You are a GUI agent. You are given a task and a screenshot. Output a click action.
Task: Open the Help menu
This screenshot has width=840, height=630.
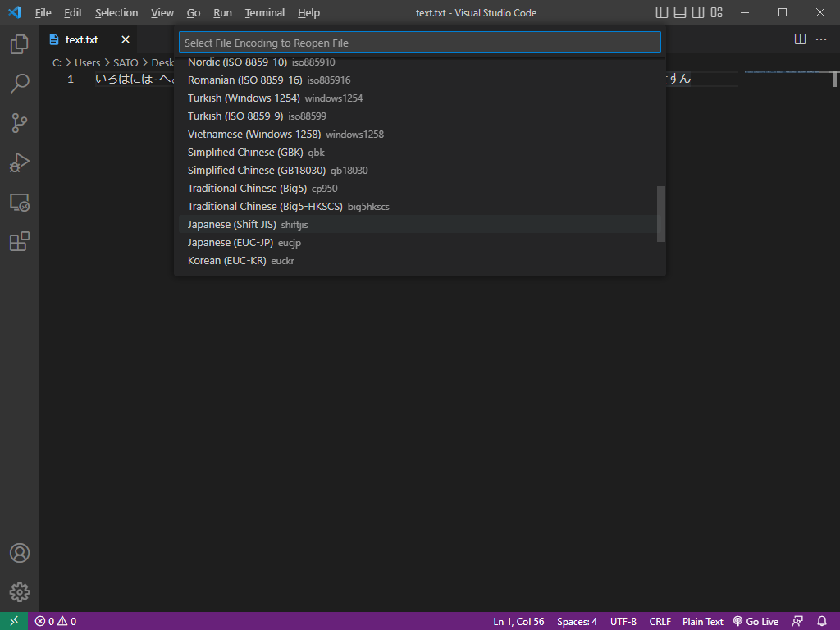pos(308,13)
